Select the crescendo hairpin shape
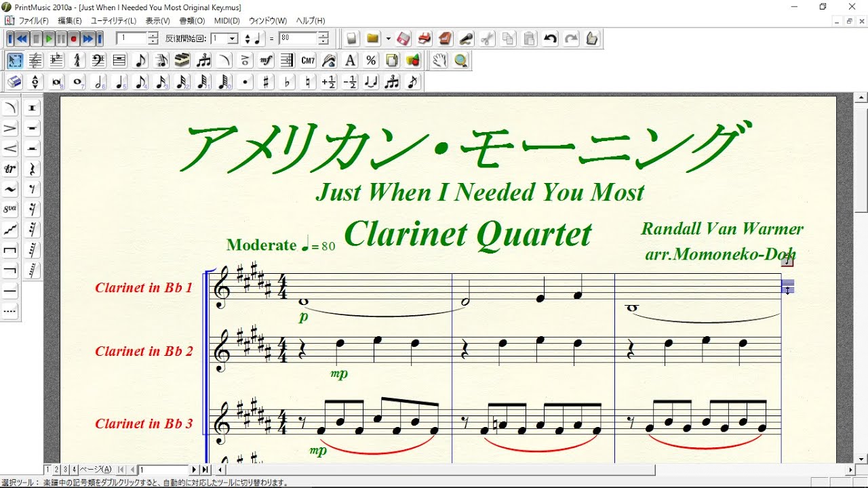 (10, 148)
